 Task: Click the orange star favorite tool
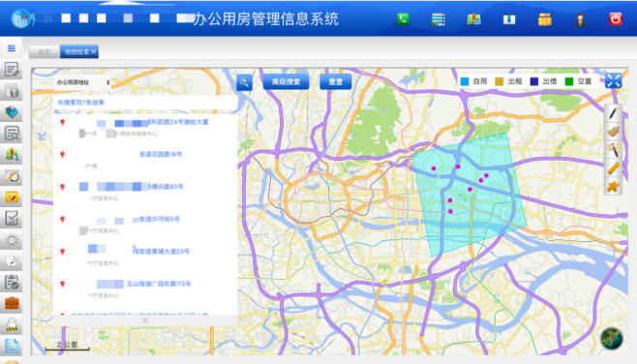tap(613, 187)
